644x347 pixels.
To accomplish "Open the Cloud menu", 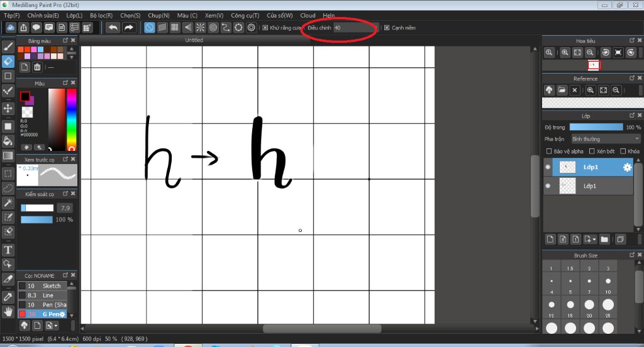I will [308, 16].
